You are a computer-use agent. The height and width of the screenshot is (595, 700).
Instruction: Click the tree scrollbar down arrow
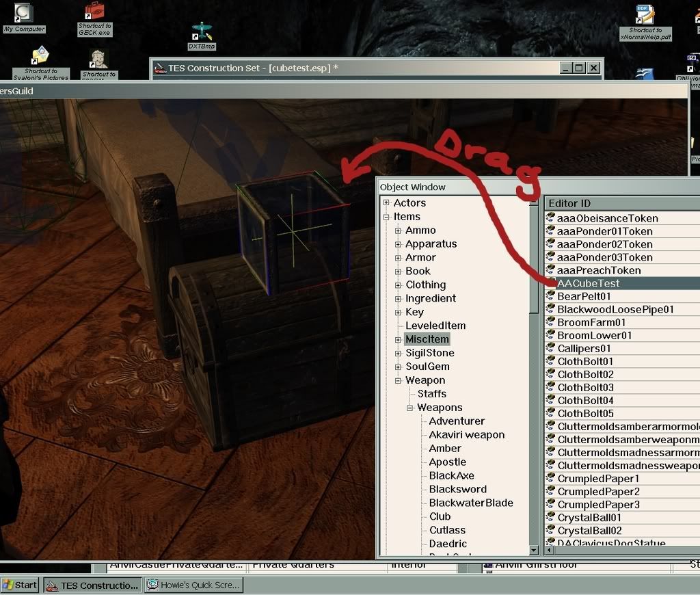click(x=533, y=551)
